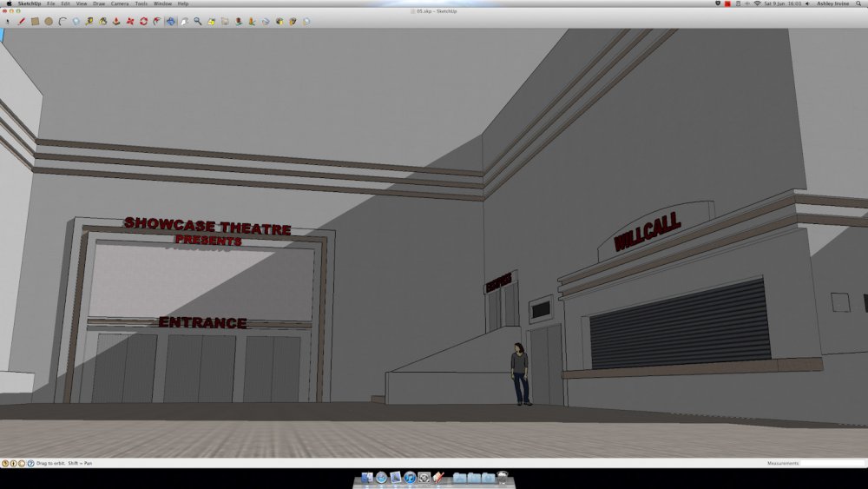Select the arrow Select tool
The width and height of the screenshot is (868, 489).
(x=8, y=21)
